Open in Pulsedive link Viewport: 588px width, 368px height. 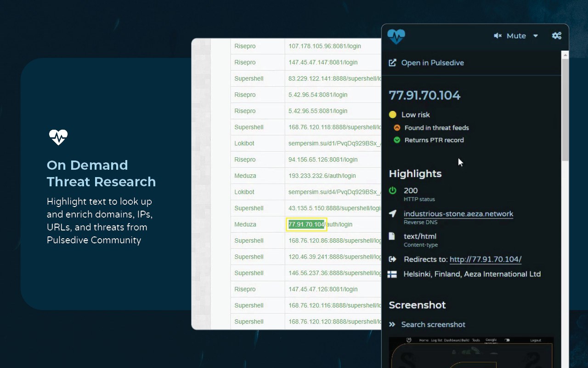(432, 63)
